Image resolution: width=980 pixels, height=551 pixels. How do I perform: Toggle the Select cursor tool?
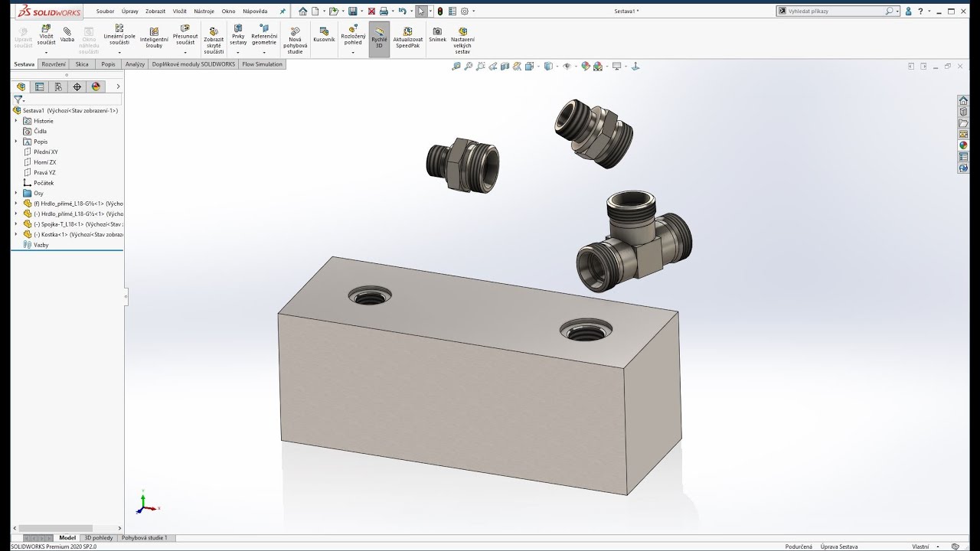(x=421, y=11)
